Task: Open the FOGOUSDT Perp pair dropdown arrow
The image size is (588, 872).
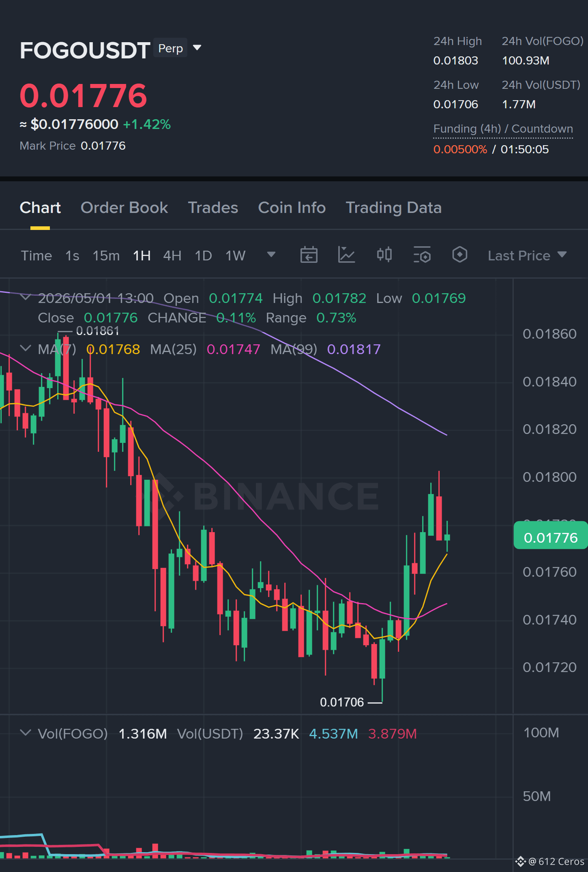Action: [x=197, y=48]
